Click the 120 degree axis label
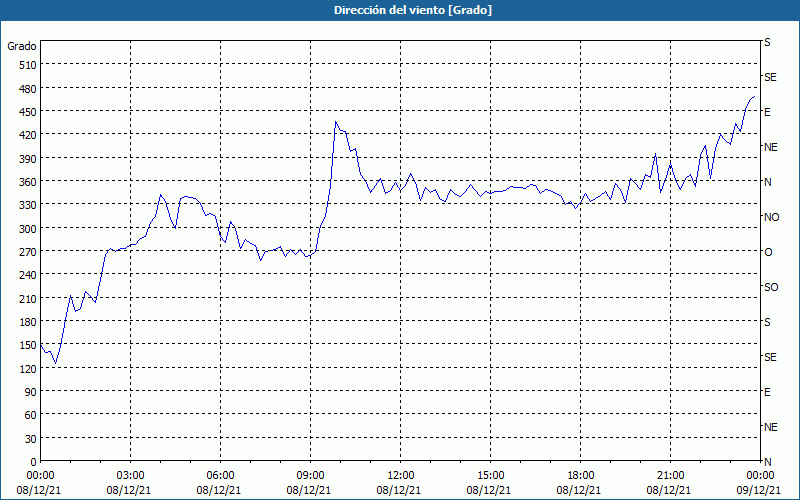This screenshot has width=800, height=500. click(29, 369)
